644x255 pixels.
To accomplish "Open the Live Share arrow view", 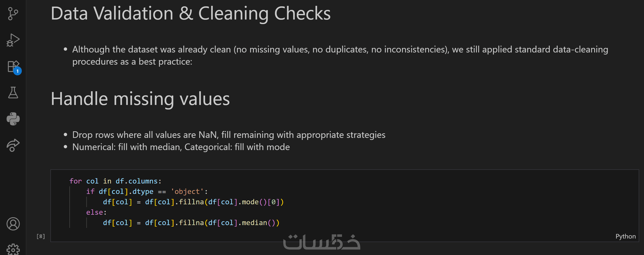I will pyautogui.click(x=13, y=145).
